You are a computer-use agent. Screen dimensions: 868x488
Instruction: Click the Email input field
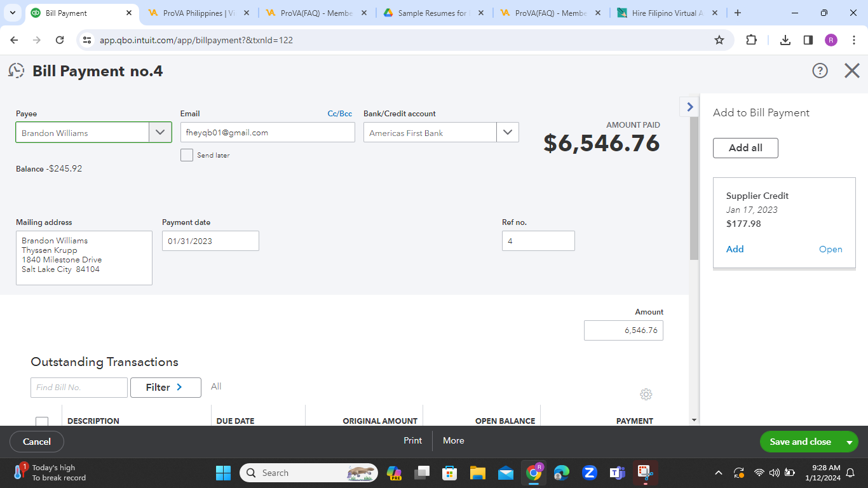268,132
